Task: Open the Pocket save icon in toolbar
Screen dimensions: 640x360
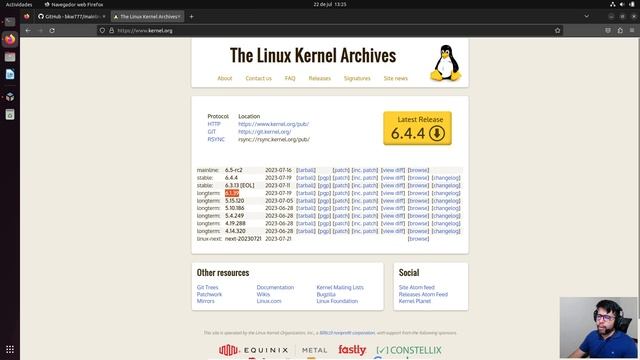Action: pos(608,31)
